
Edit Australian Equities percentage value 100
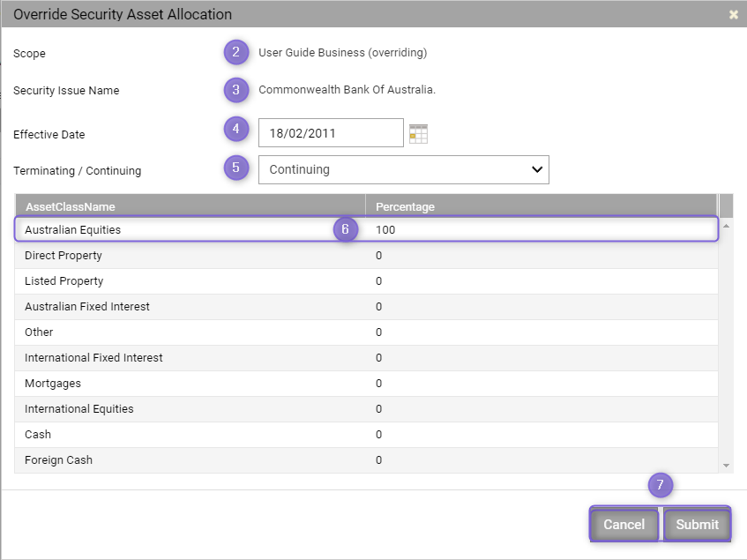pyautogui.click(x=385, y=229)
